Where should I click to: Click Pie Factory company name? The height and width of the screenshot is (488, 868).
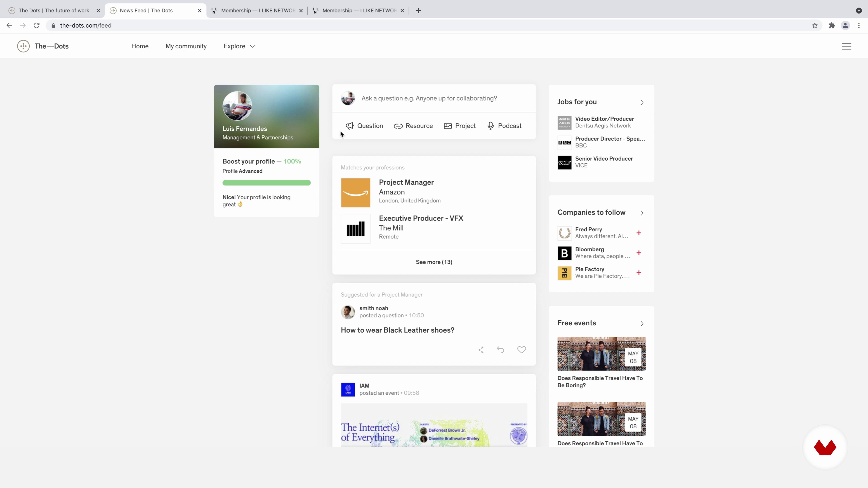tap(589, 269)
